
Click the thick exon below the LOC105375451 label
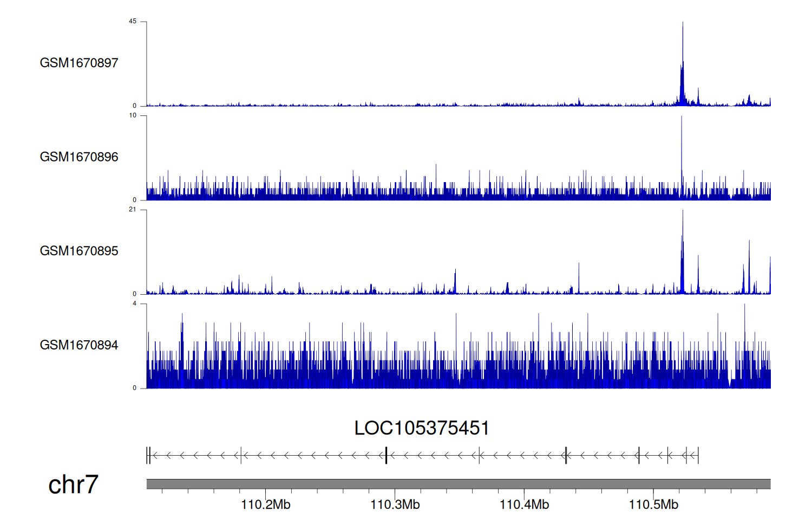(x=386, y=455)
